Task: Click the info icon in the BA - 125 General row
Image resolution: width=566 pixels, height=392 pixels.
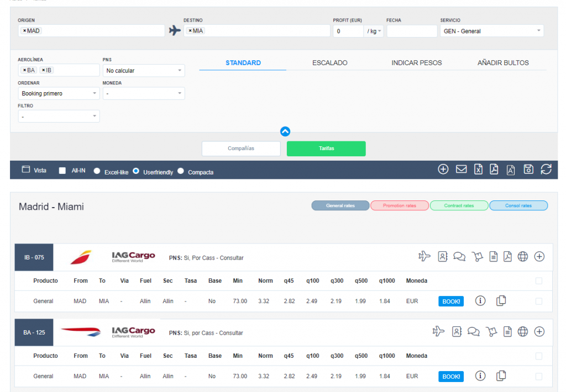Action: pyautogui.click(x=480, y=376)
